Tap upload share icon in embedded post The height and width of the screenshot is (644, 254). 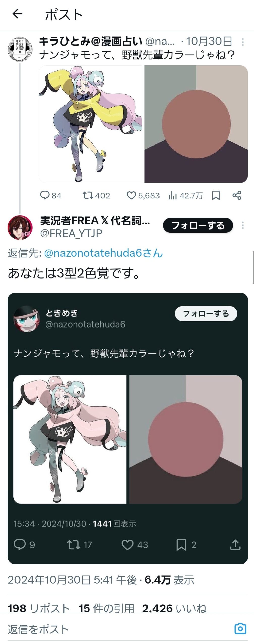click(x=235, y=545)
